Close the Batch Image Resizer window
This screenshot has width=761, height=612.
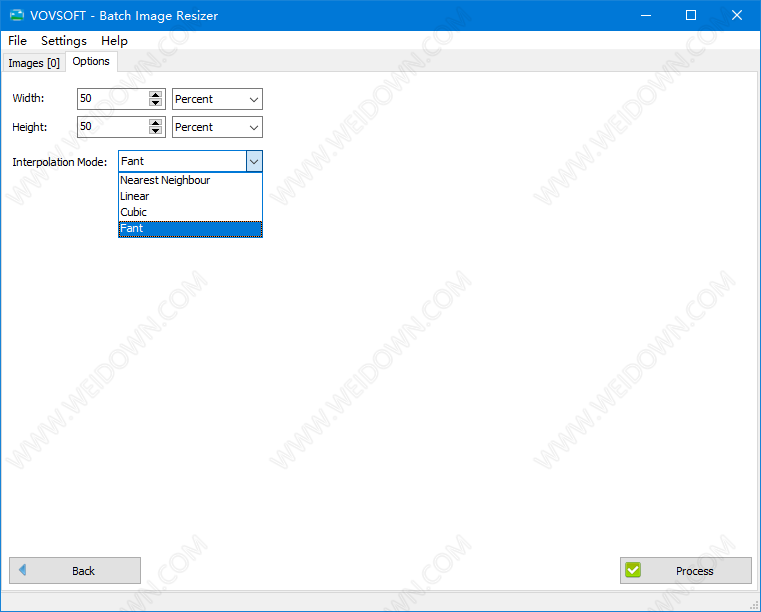737,16
